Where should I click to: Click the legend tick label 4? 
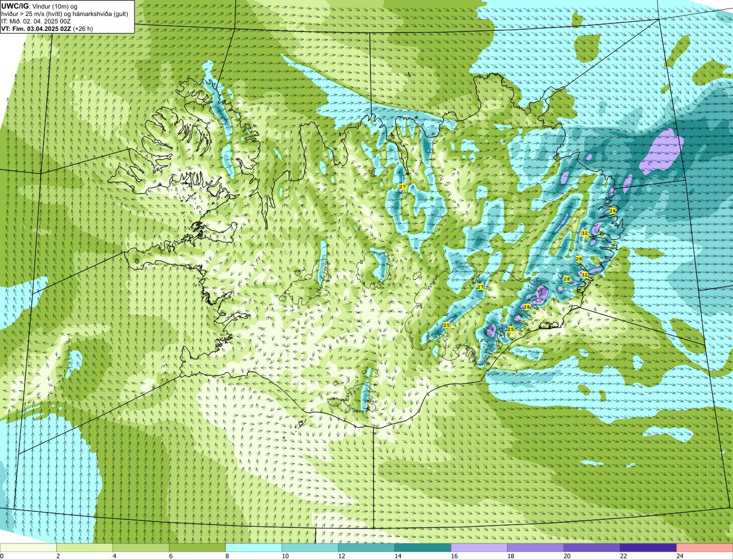click(x=114, y=556)
